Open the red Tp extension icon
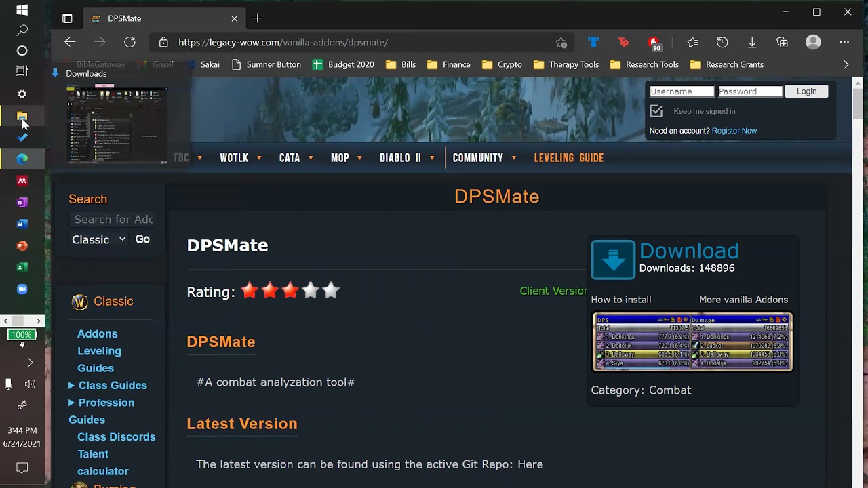The height and width of the screenshot is (488, 868). pos(623,42)
